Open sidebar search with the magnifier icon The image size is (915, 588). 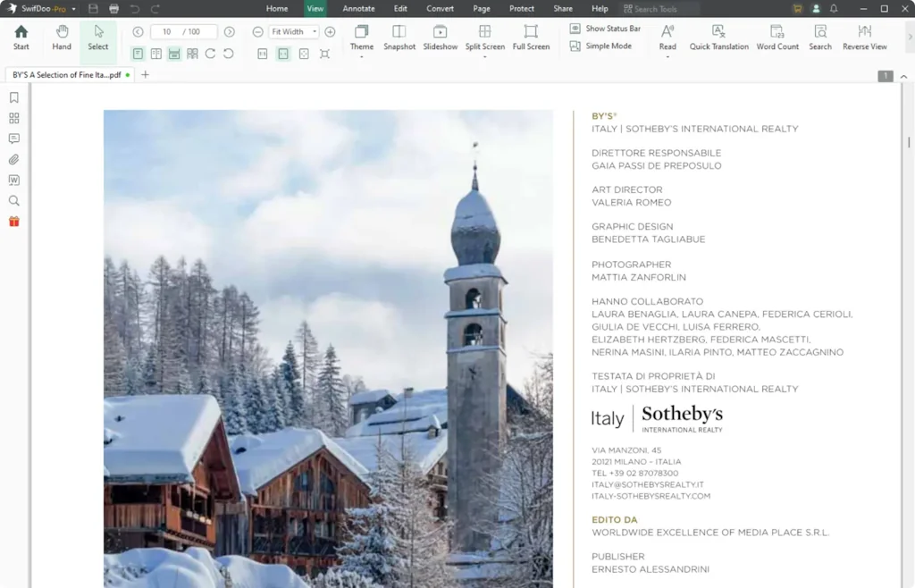point(13,200)
